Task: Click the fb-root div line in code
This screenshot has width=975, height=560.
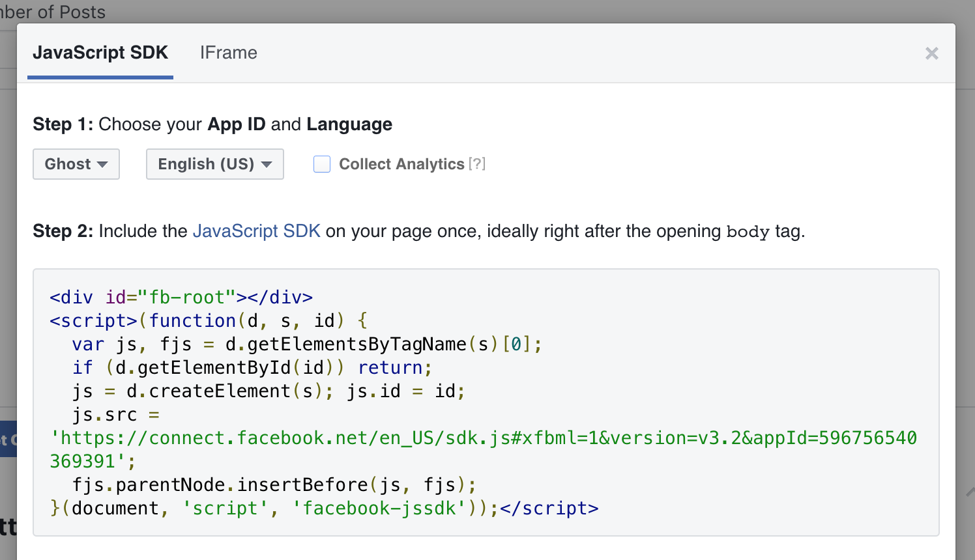Action: (181, 298)
